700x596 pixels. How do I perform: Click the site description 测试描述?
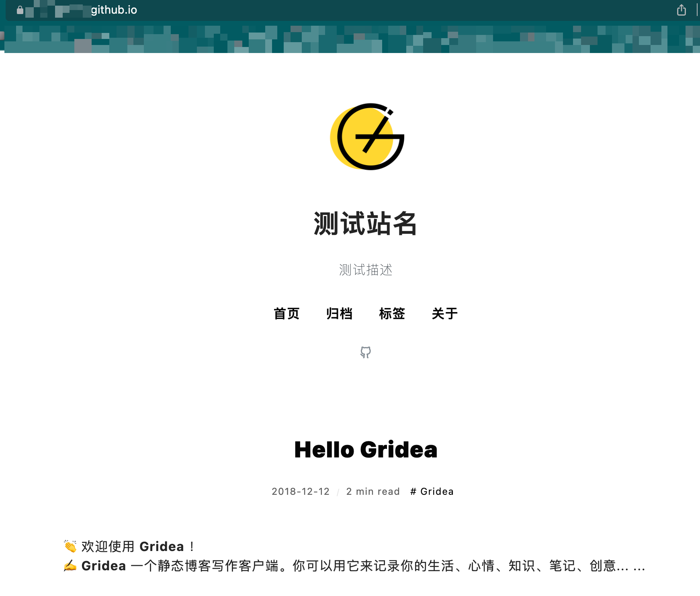366,270
